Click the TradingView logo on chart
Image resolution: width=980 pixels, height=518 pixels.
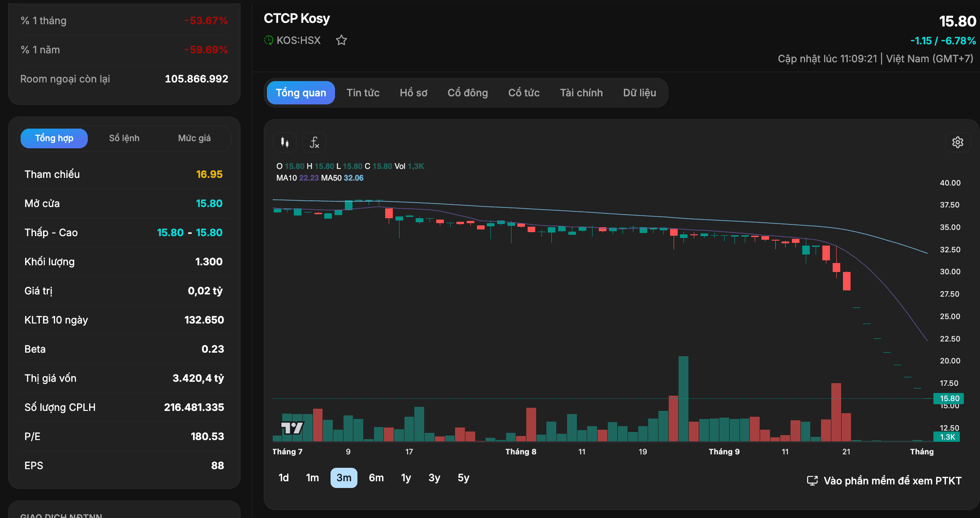(x=292, y=428)
